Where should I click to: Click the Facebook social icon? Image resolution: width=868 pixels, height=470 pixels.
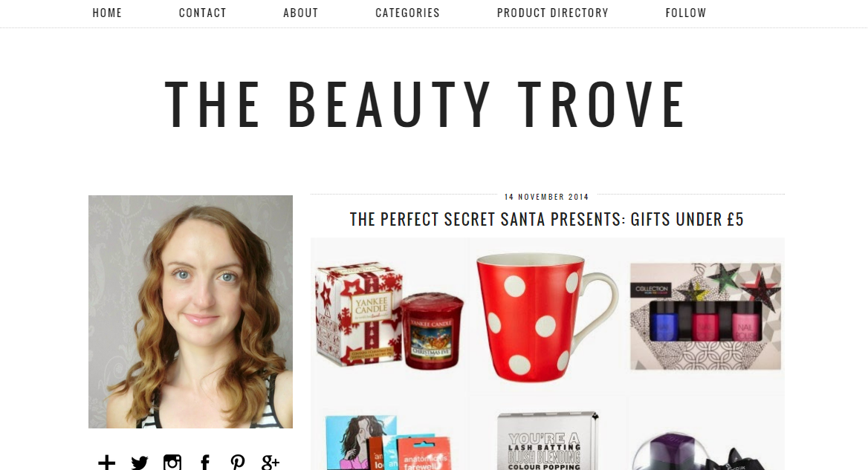205,463
